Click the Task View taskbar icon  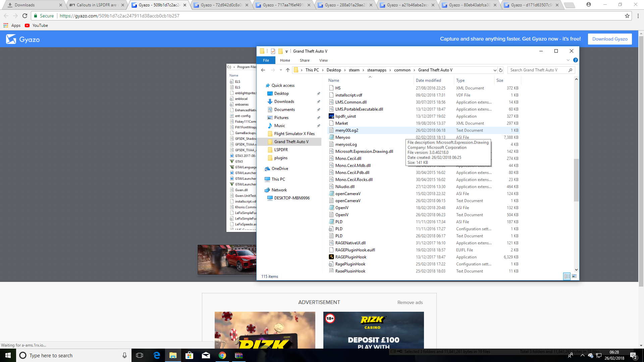point(140,355)
